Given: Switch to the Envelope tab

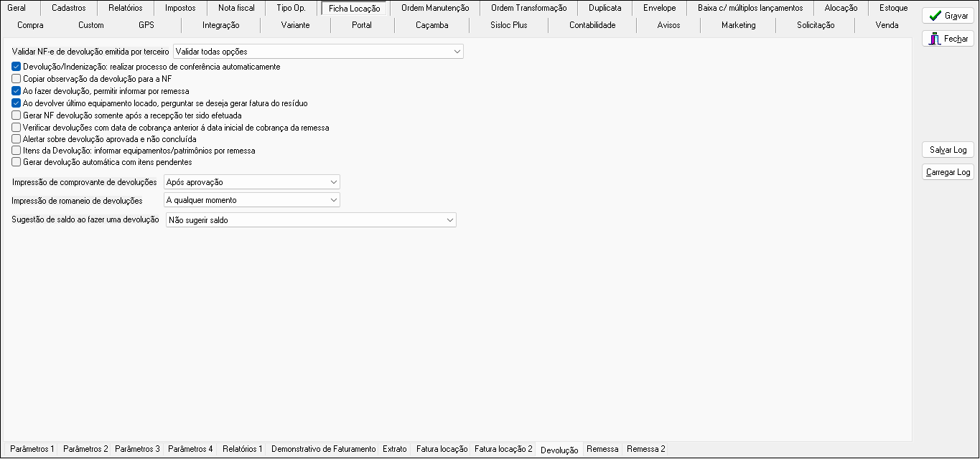Looking at the screenshot, I should [659, 8].
